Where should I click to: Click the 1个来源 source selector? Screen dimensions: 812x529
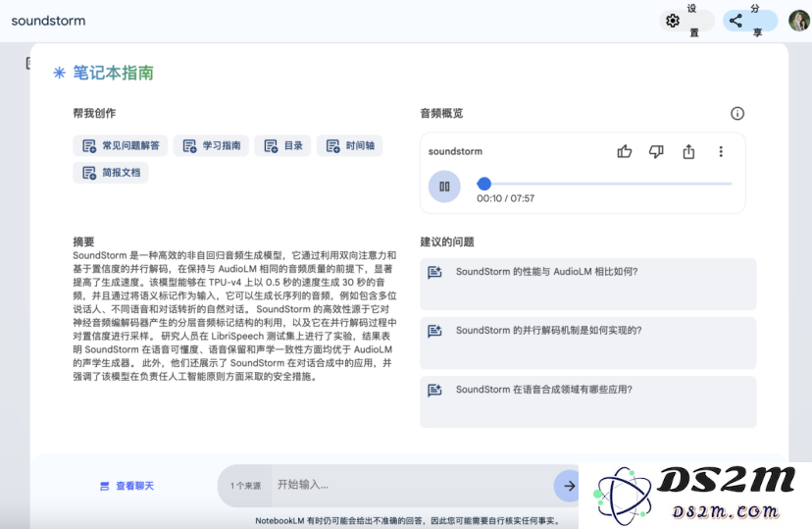[245, 486]
